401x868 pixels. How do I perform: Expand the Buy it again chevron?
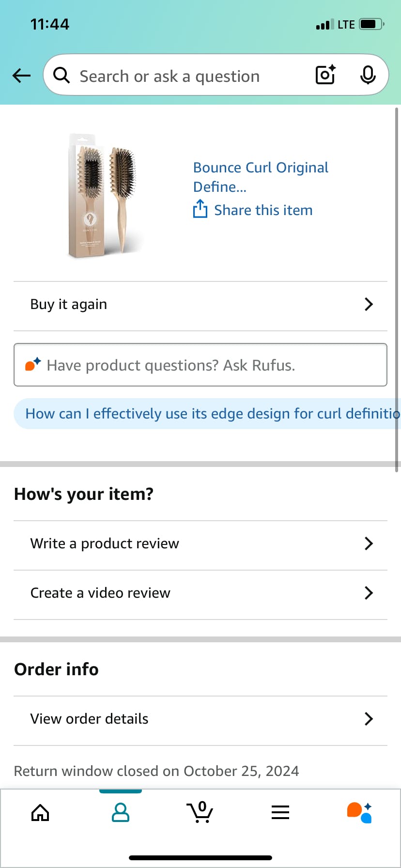[369, 304]
